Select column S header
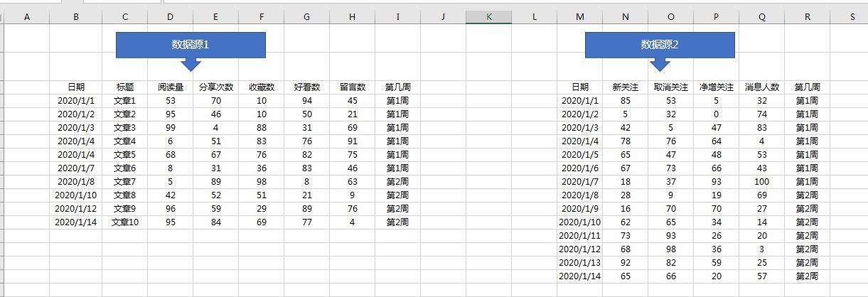This screenshot has width=868, height=297. pyautogui.click(x=849, y=18)
